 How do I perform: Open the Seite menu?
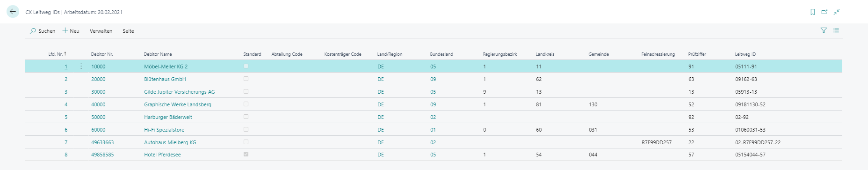coord(128,31)
